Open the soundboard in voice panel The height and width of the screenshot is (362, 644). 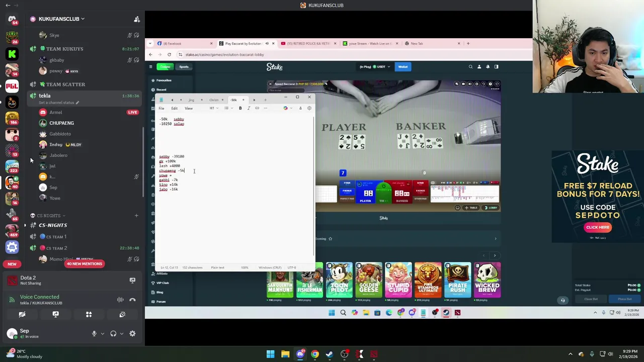coord(122,314)
